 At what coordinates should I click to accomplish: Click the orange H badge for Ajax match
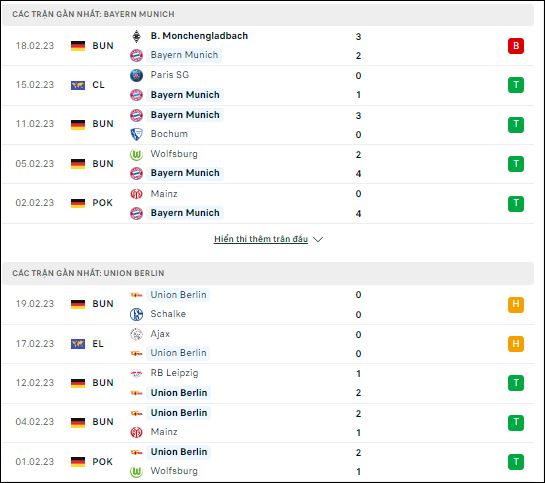pyautogui.click(x=516, y=344)
